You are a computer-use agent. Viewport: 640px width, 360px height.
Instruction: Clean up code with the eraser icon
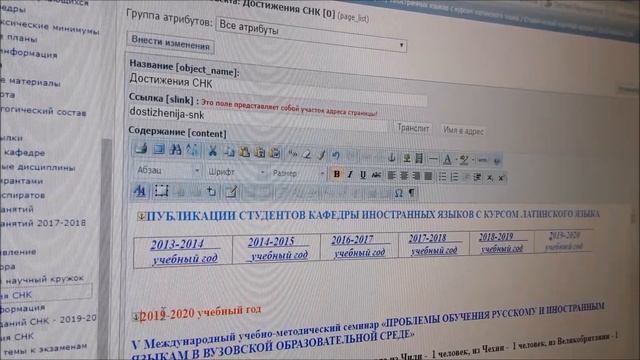(x=307, y=154)
